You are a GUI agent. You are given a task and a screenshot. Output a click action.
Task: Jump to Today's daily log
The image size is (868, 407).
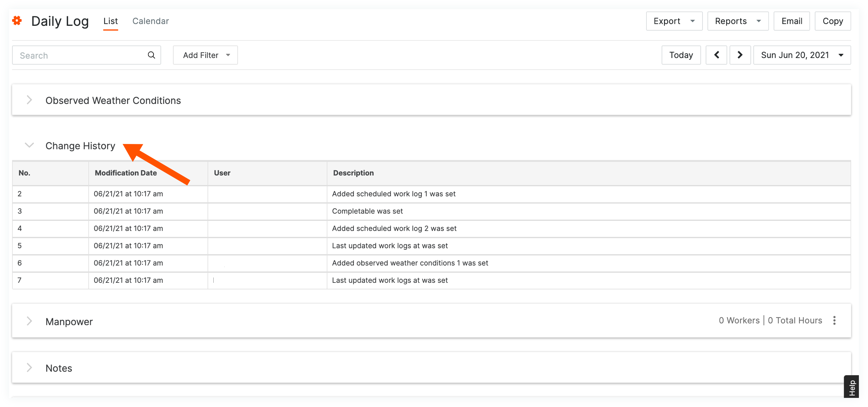click(681, 55)
